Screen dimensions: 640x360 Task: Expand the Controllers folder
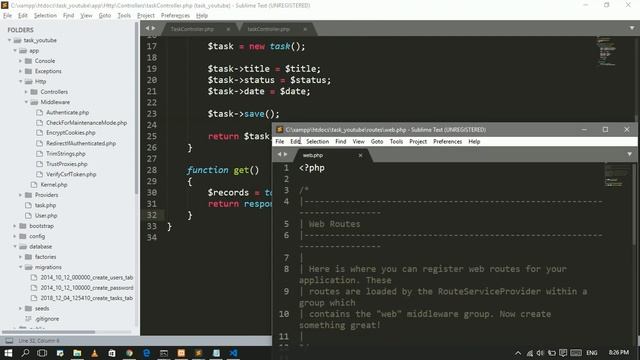pos(26,92)
